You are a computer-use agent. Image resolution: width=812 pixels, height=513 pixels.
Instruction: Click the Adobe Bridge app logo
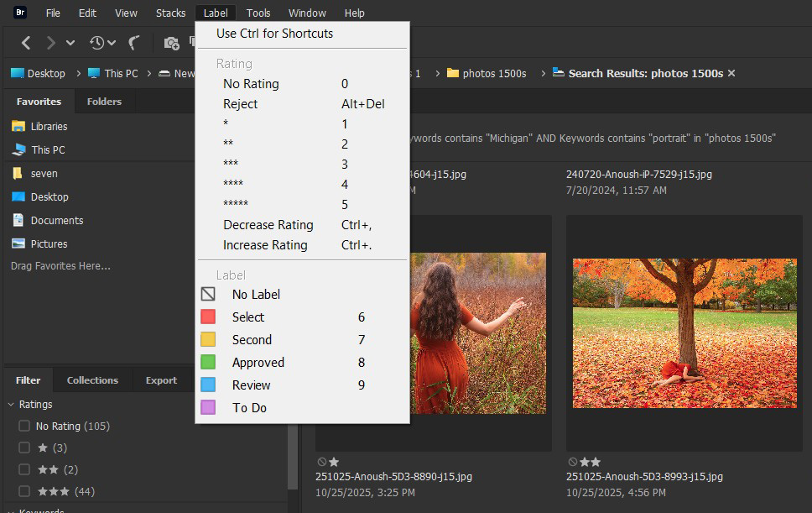pos(20,13)
